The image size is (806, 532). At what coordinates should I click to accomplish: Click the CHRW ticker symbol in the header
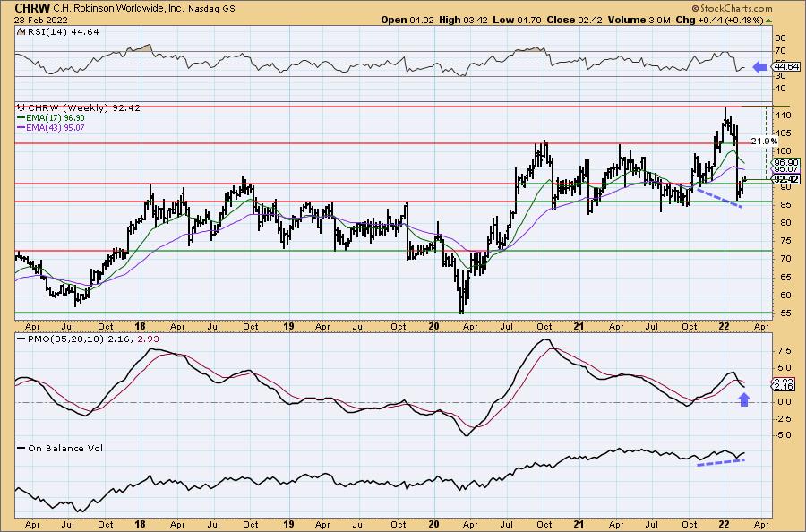[32, 8]
